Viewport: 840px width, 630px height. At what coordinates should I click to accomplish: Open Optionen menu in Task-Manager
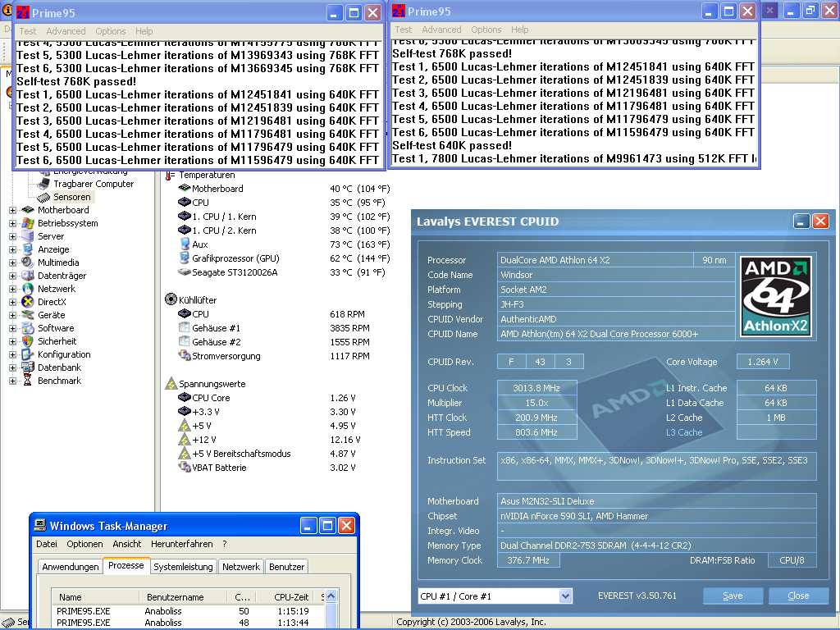[84, 544]
